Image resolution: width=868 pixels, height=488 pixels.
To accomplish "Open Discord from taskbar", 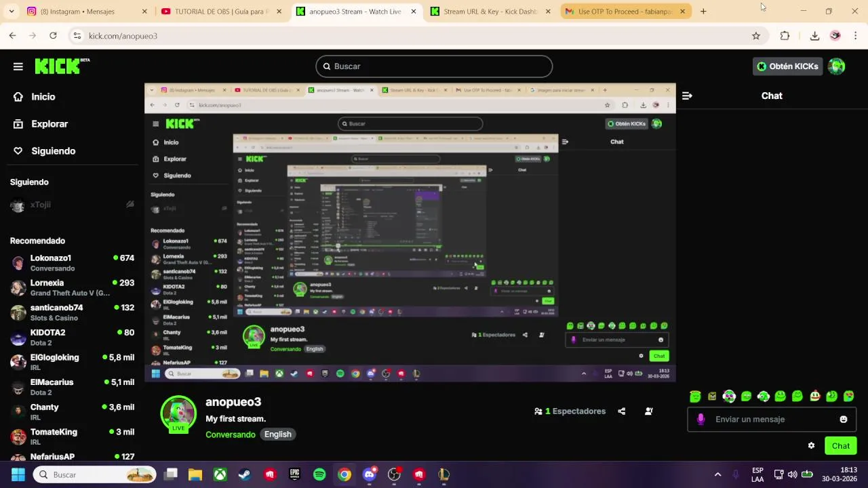I will pyautogui.click(x=369, y=474).
